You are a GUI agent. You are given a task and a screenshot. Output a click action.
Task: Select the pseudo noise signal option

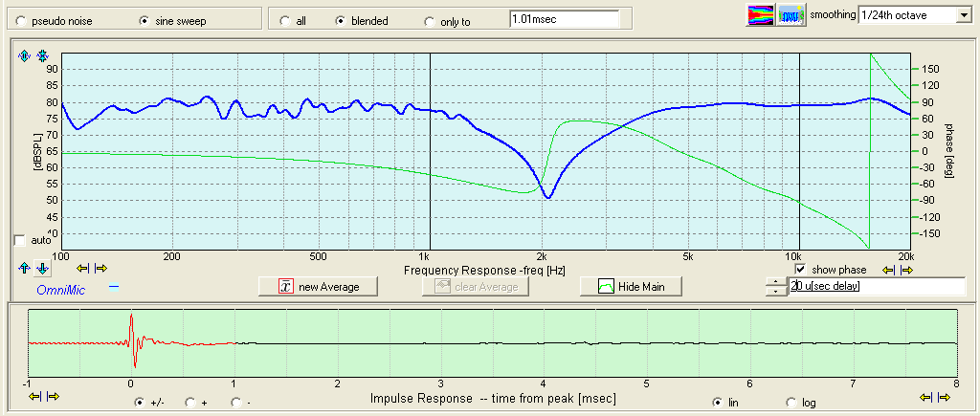click(23, 21)
